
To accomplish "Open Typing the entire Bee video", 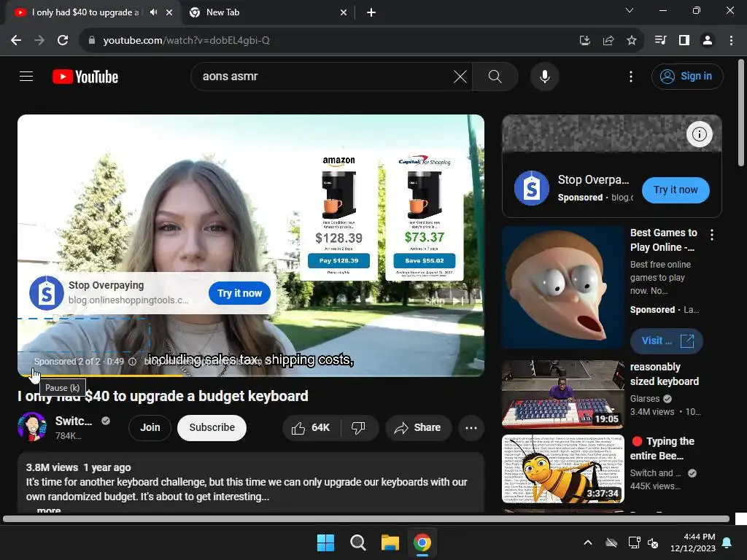I will [x=562, y=469].
